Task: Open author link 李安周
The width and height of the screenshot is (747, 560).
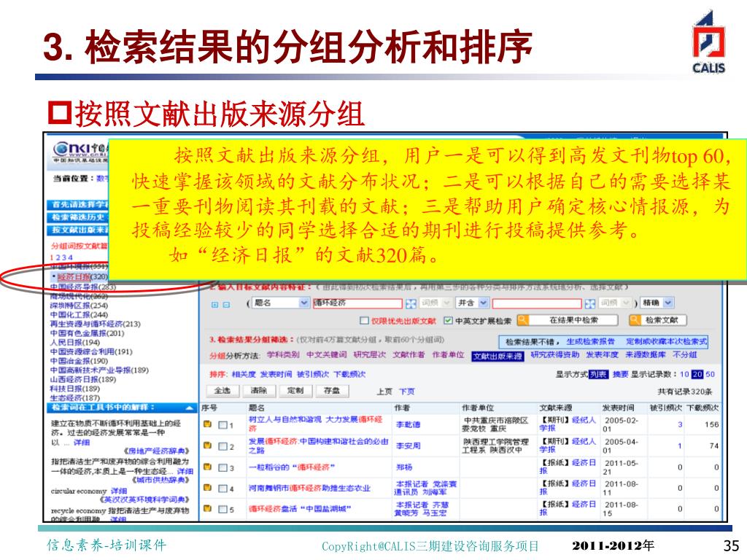Action: tap(409, 446)
